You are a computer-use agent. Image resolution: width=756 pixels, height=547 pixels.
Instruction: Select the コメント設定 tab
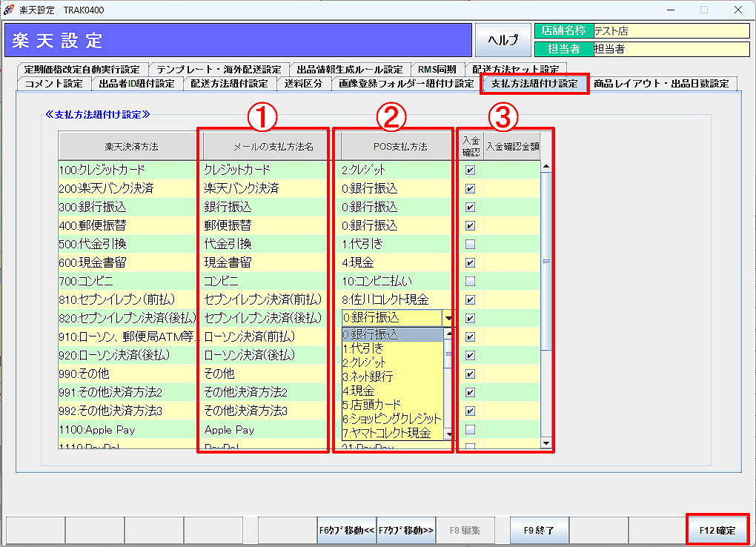click(x=53, y=83)
